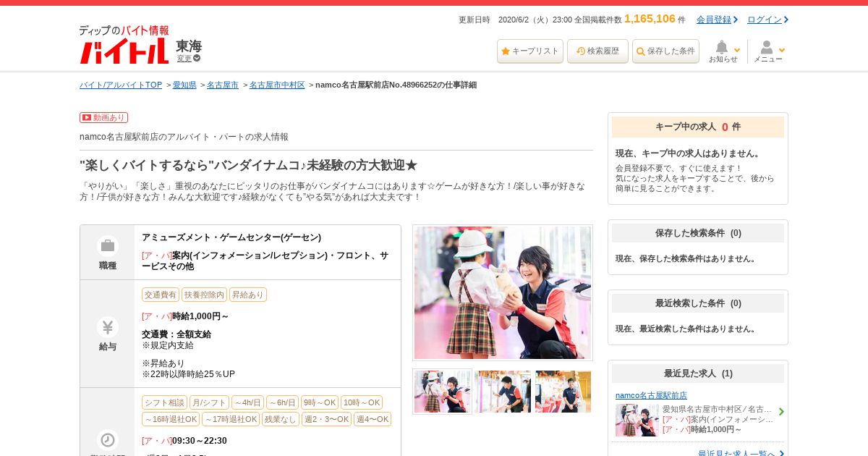The image size is (868, 456).
Task: Click the 最近検索した条件 (0) header
Action: [x=698, y=303]
